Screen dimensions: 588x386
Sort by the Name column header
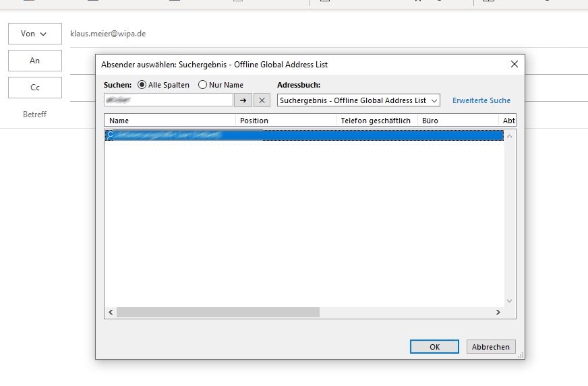(x=171, y=121)
